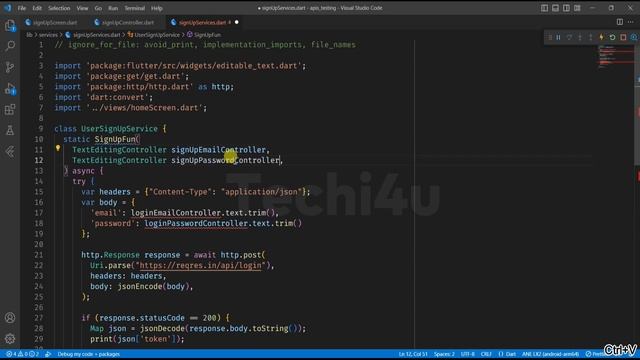Grab the debug toolbar drag handle
640x360 pixels.
coord(549,38)
